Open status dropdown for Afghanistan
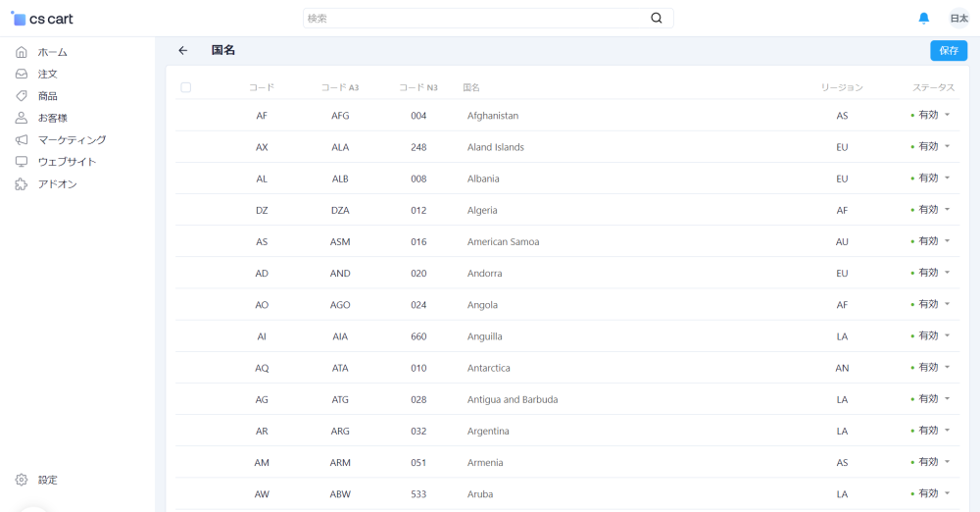The height and width of the screenshot is (512, 980). (x=931, y=115)
